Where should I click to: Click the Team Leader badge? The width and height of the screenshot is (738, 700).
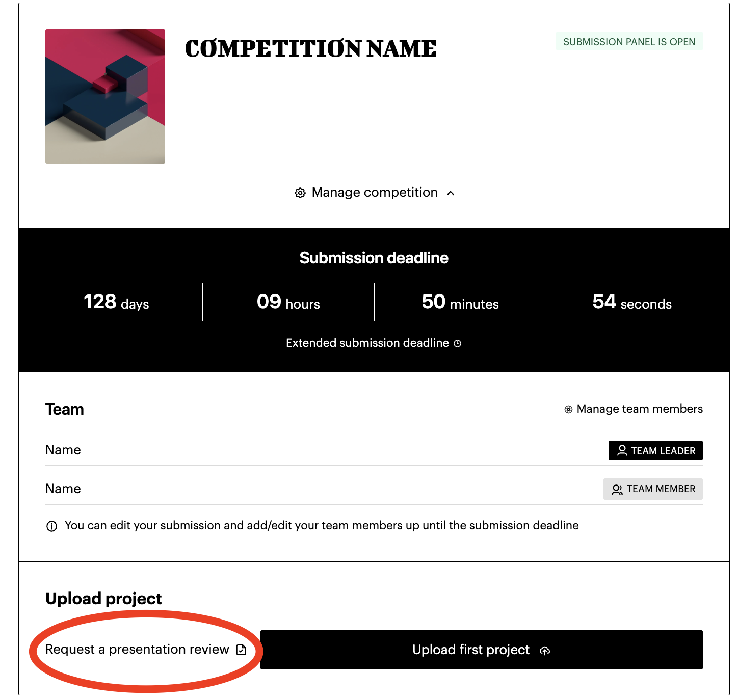pos(655,451)
